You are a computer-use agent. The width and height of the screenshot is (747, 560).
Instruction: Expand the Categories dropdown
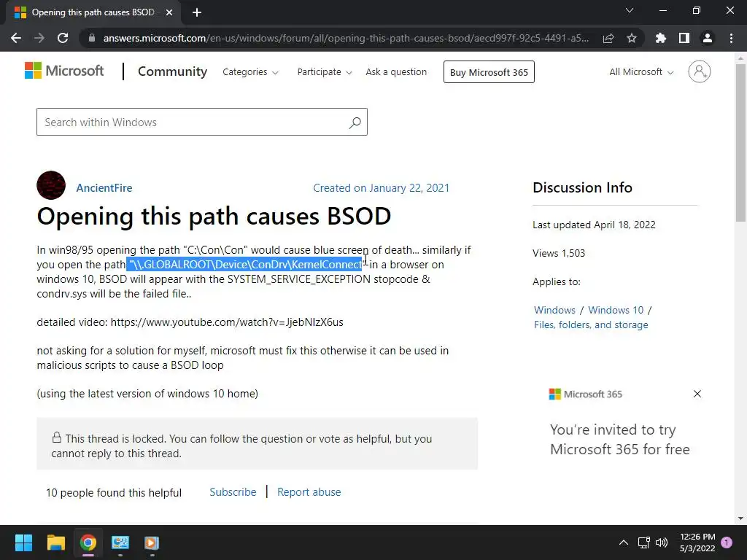pos(251,72)
